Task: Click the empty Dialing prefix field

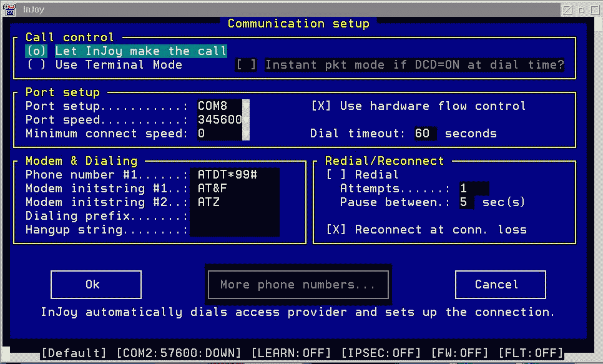Action: pyautogui.click(x=235, y=216)
